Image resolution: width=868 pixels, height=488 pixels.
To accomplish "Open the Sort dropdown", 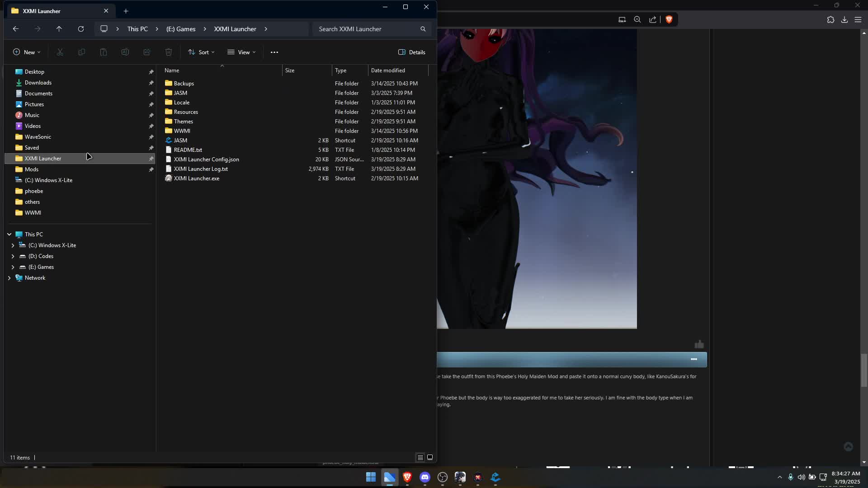I will [201, 52].
